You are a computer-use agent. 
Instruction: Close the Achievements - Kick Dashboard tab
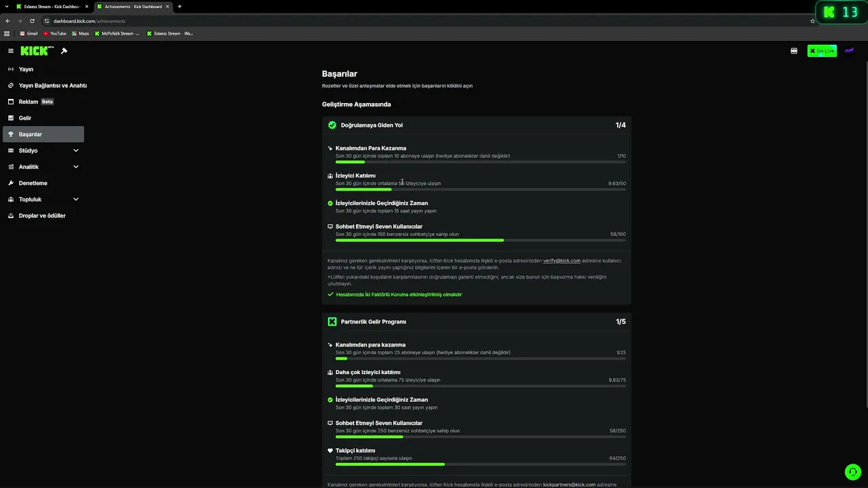pyautogui.click(x=167, y=7)
